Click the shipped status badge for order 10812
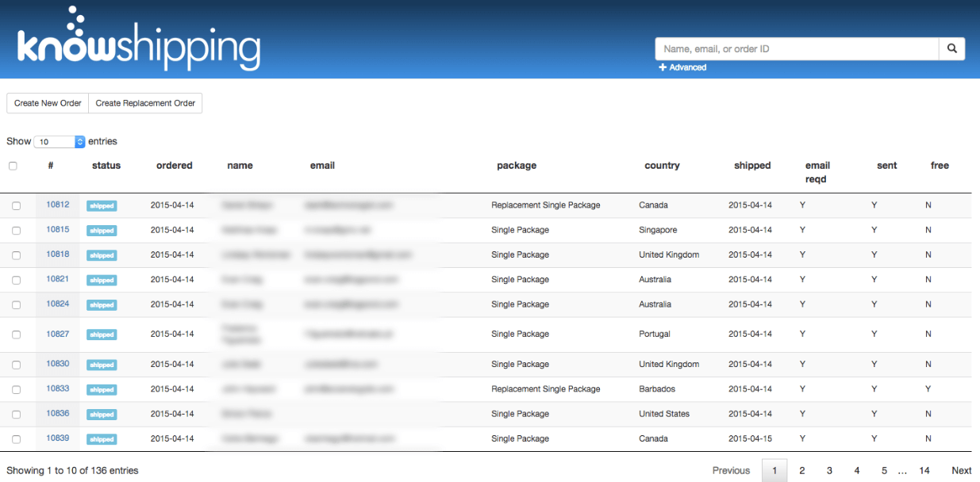Screen dimensions: 980x482 (102, 206)
